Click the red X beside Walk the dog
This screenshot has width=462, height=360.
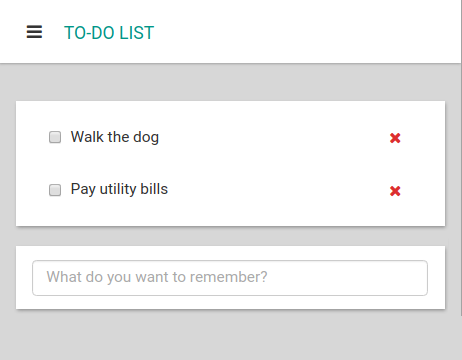[x=395, y=138]
